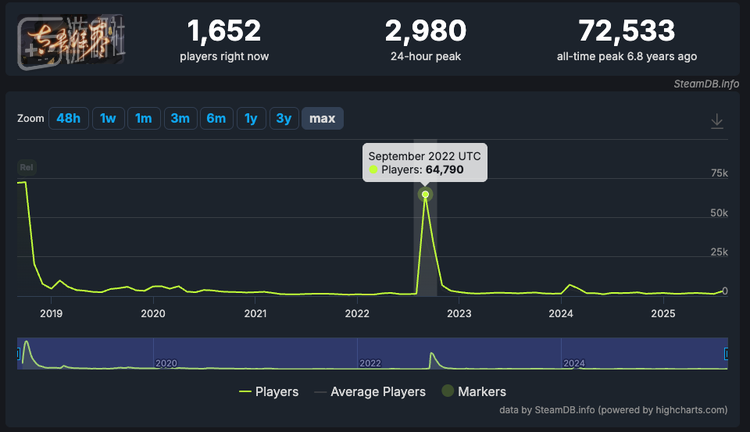Click the chart download icon

tap(717, 121)
